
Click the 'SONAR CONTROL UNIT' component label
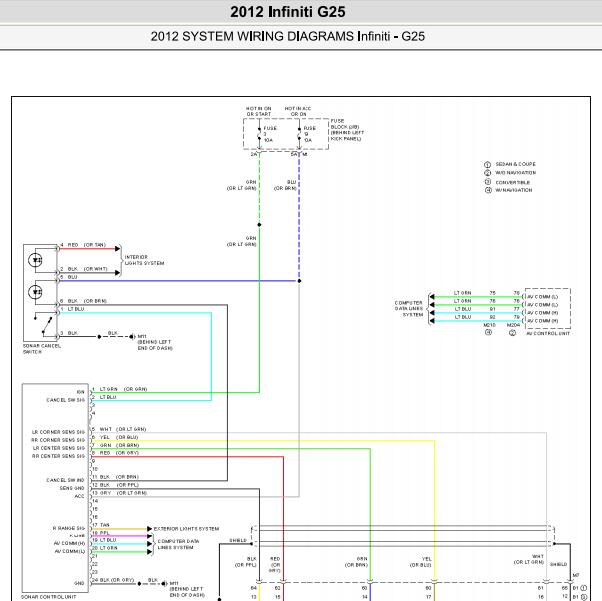tap(48, 597)
